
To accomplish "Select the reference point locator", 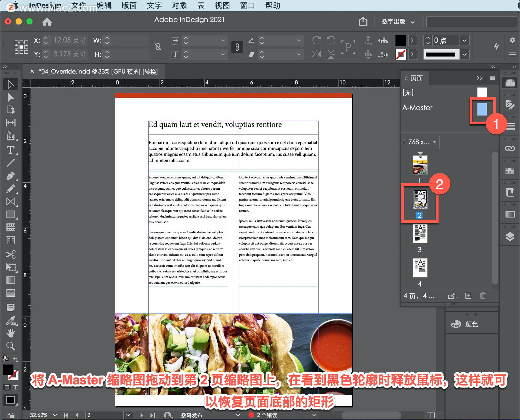I will pos(21,47).
